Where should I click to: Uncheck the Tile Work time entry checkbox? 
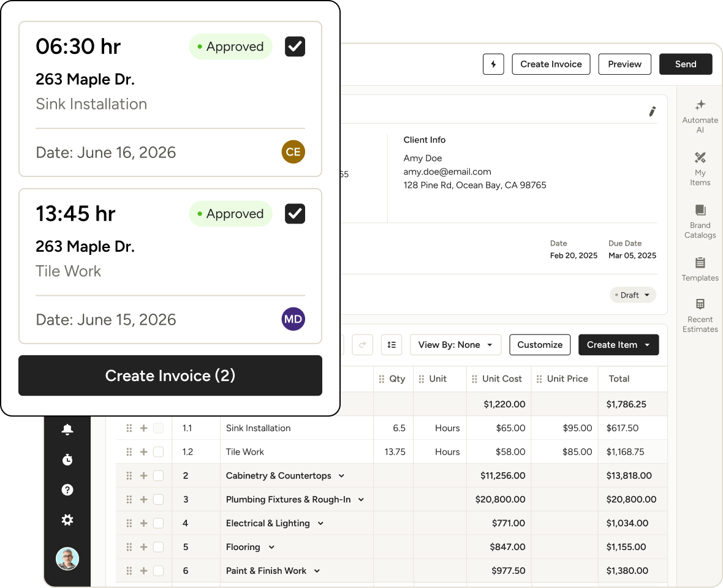pyautogui.click(x=295, y=214)
